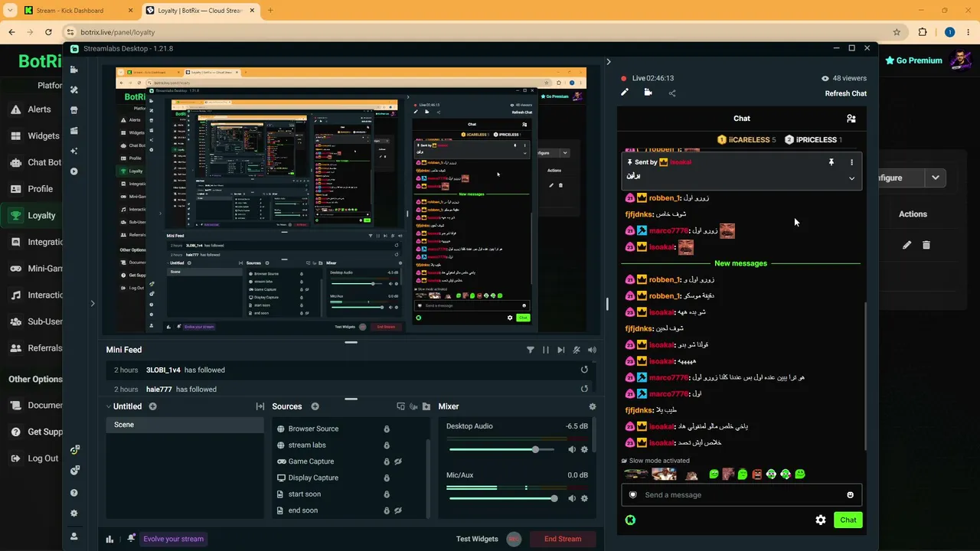Replay the 3LOBI_1v4 follow alert
This screenshot has width=980, height=551.
[584, 370]
